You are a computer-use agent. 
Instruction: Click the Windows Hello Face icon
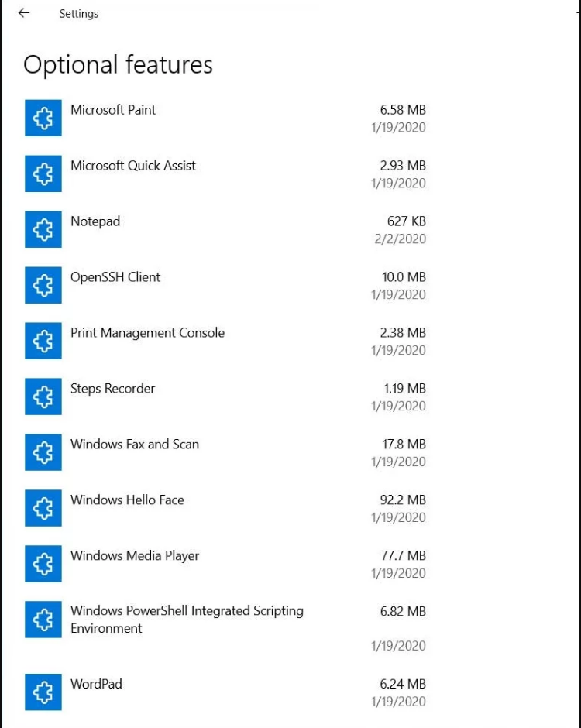click(43, 508)
